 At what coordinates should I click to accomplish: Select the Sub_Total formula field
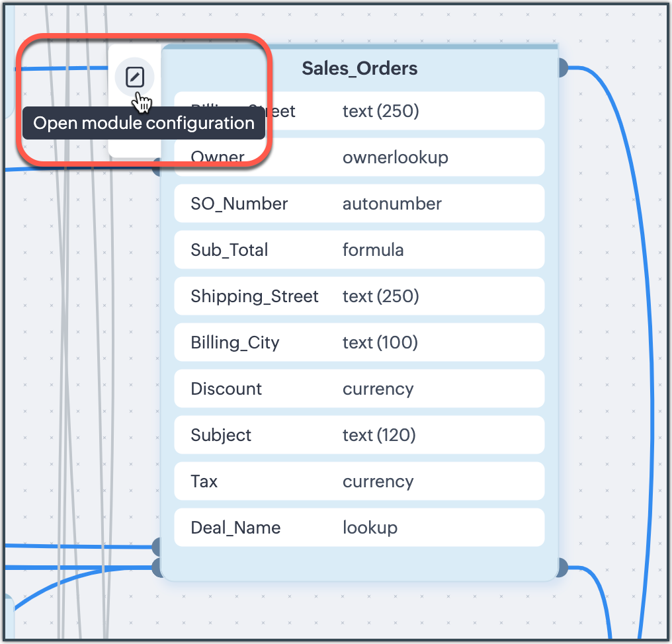(359, 250)
